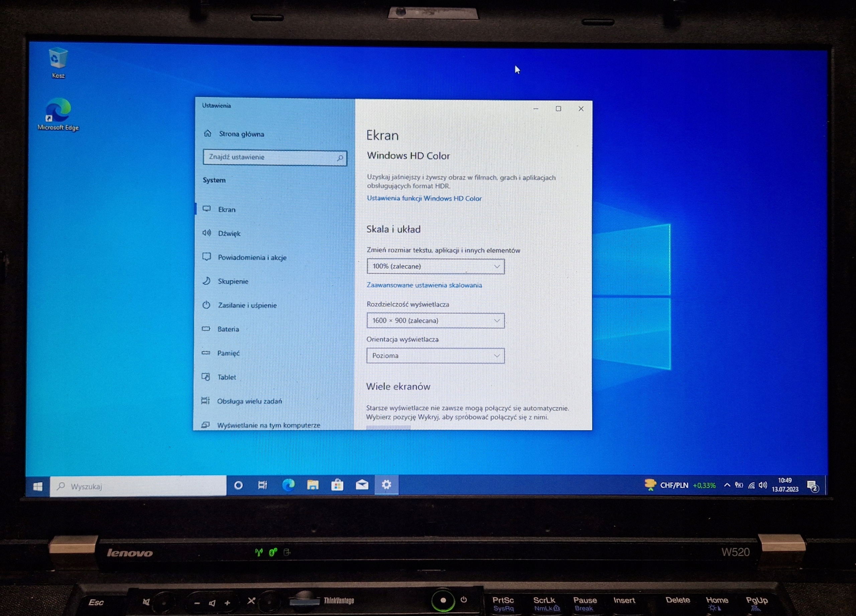Image resolution: width=856 pixels, height=616 pixels.
Task: Close the Ustawienia window
Action: (581, 109)
